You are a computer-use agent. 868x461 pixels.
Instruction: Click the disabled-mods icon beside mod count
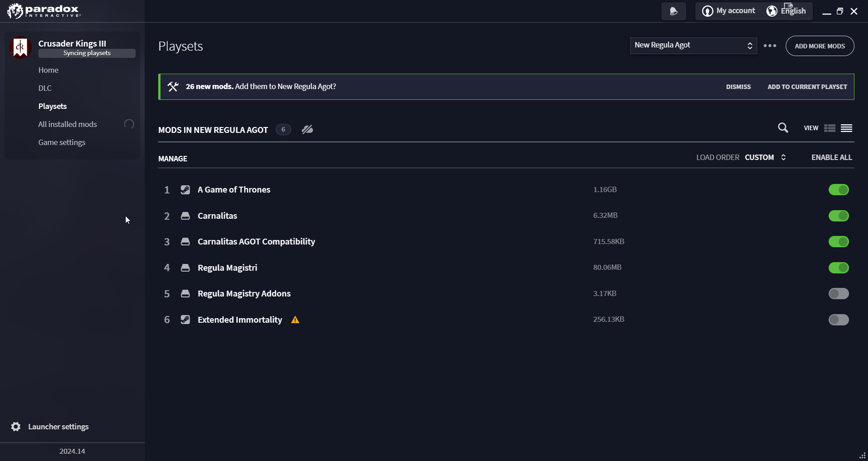[307, 130]
